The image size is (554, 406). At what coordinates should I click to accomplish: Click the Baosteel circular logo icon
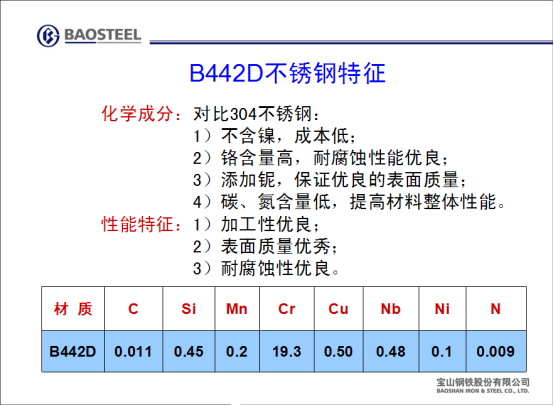[x=48, y=36]
